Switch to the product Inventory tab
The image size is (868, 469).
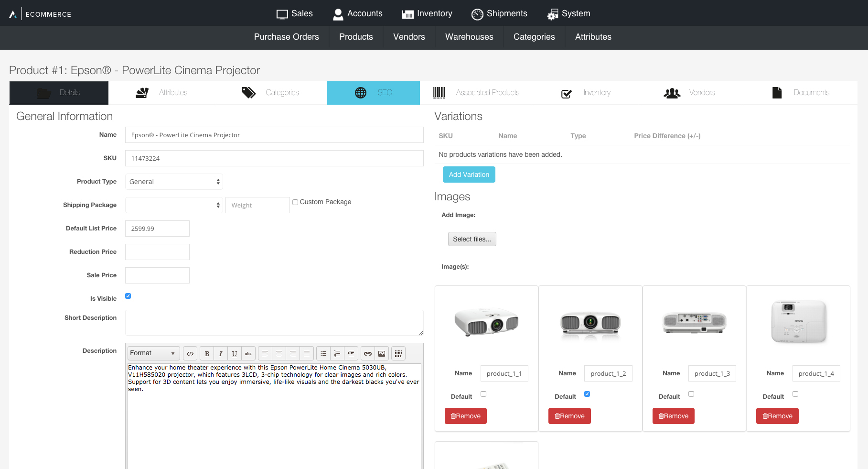coord(586,93)
